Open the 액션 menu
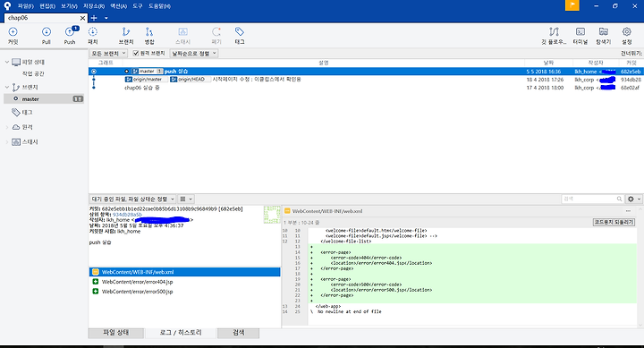 click(x=118, y=6)
